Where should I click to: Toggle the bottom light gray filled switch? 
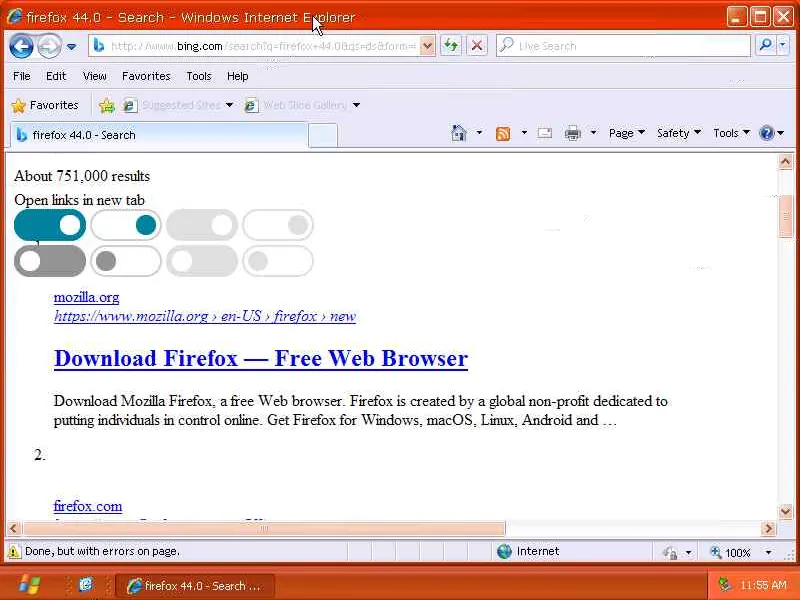202,261
